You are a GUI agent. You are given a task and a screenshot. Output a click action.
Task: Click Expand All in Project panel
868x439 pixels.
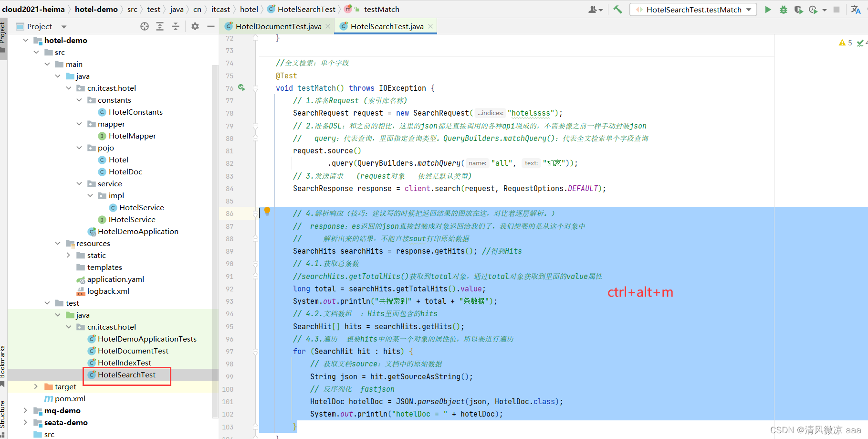point(160,26)
